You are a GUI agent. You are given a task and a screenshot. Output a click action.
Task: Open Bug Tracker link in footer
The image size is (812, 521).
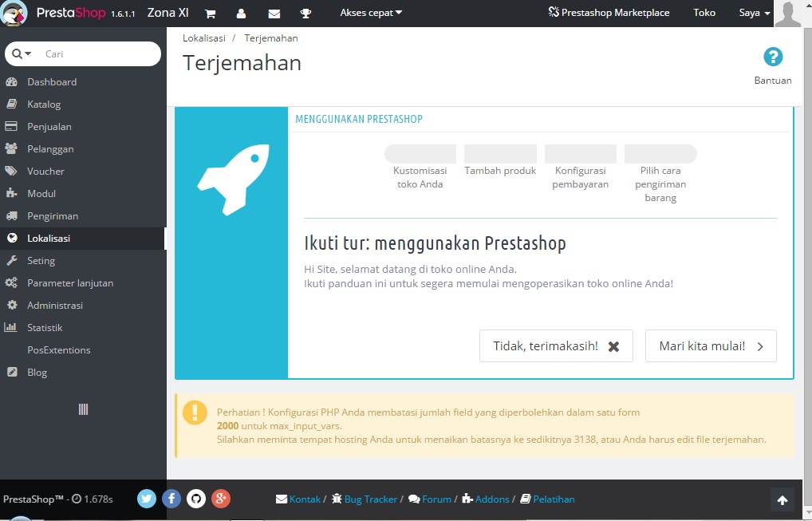[x=365, y=499]
